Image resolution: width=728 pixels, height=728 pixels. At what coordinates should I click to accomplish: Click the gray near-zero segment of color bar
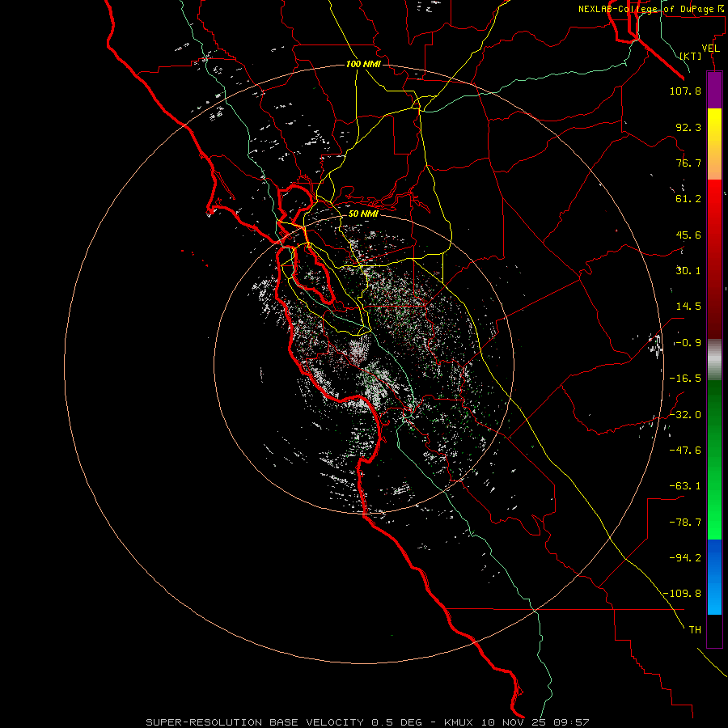[x=714, y=360]
